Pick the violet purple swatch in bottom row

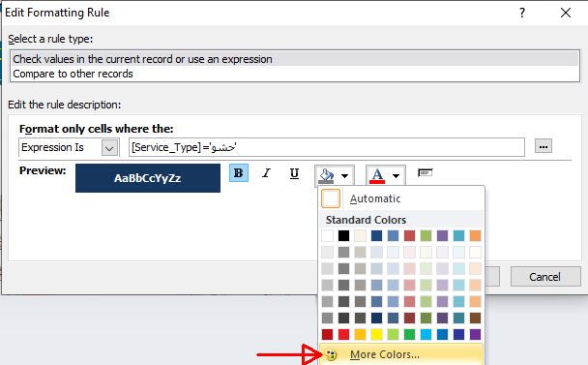coord(475,334)
